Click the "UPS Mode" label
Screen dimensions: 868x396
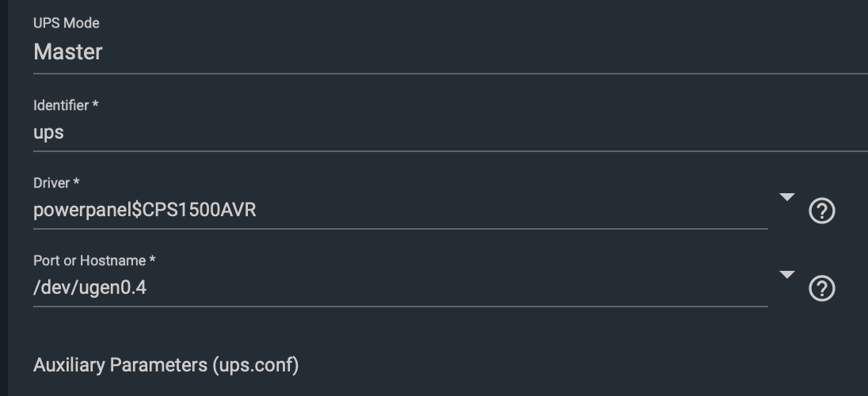click(x=66, y=23)
